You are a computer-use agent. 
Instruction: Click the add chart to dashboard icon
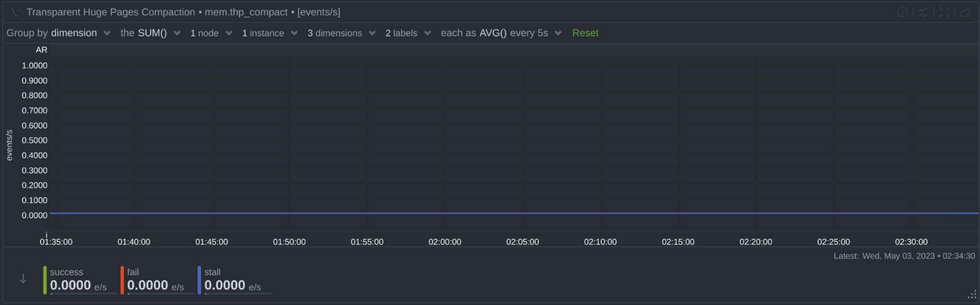pos(965,12)
